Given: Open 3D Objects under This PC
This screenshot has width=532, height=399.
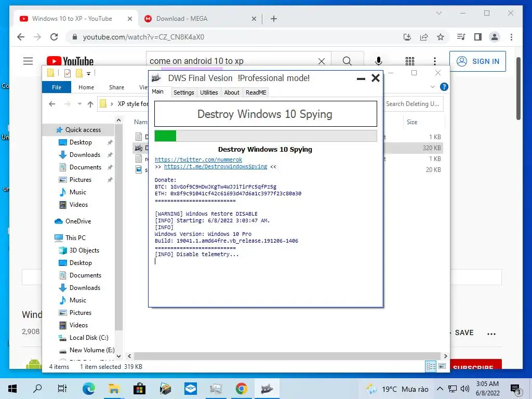Looking at the screenshot, I should (x=84, y=250).
